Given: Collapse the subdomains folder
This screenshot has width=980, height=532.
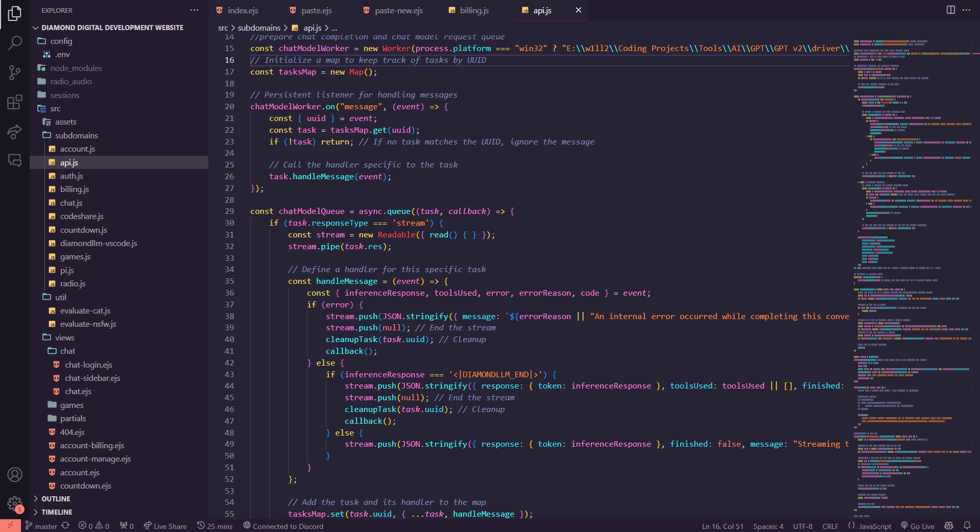Looking at the screenshot, I should point(76,135).
